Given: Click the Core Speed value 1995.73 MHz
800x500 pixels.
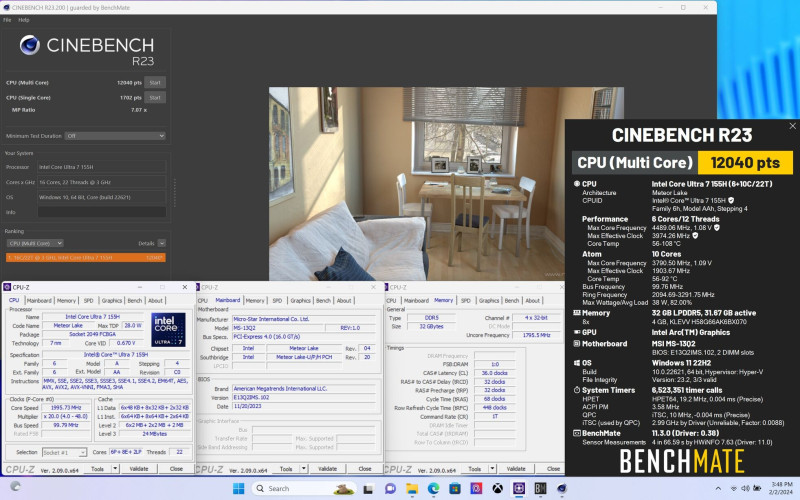Looking at the screenshot, I should [x=66, y=408].
